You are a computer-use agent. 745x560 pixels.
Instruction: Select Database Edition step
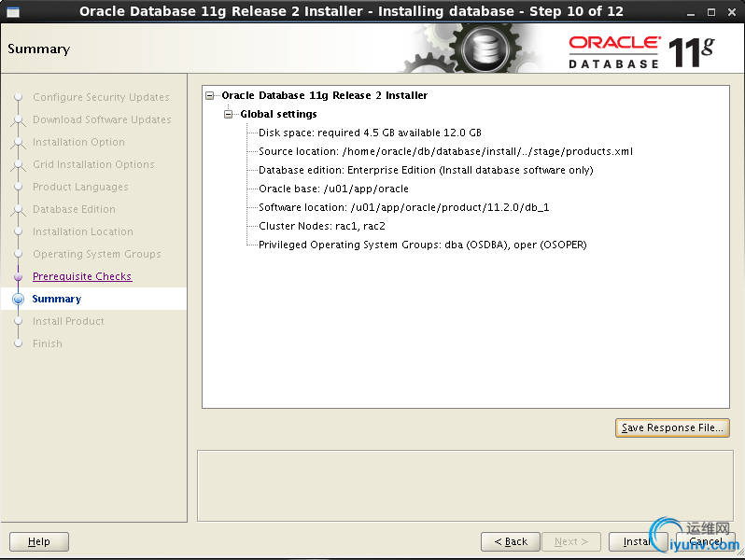[74, 209]
